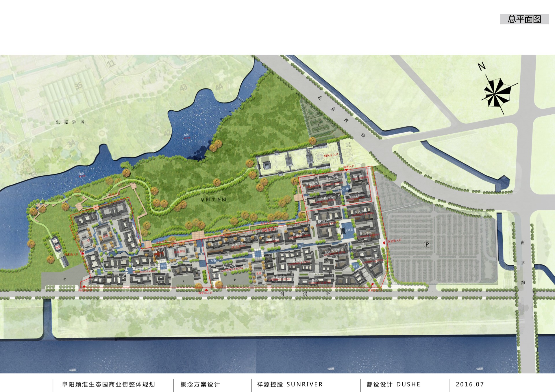Click the 生态乐园 label on the left

click(x=70, y=122)
